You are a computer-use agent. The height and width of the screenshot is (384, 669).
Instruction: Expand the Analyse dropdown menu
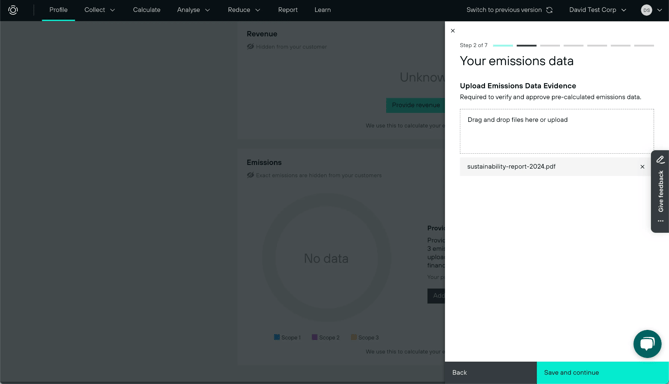click(x=193, y=10)
